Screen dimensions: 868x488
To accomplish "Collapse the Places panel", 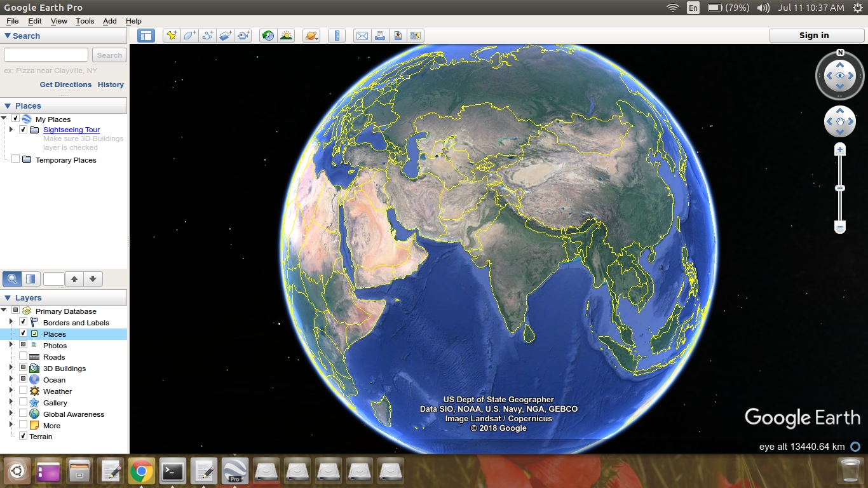I will pos(8,106).
